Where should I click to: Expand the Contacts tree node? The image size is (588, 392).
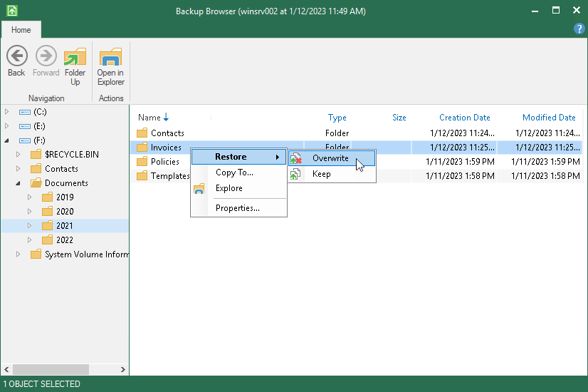tap(18, 169)
